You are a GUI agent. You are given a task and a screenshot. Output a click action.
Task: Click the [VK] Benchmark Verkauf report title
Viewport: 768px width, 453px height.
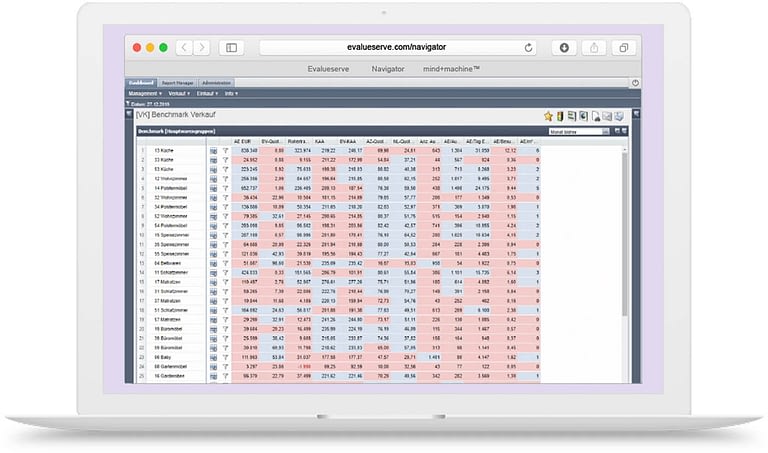click(x=175, y=115)
